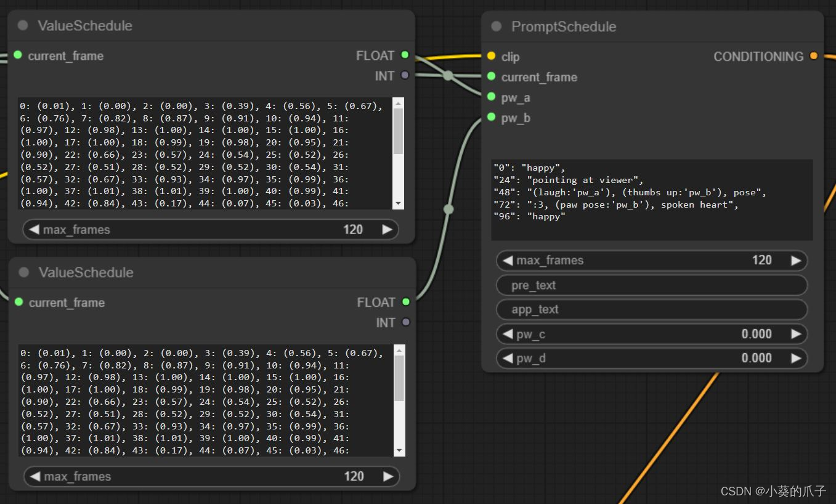Increase max_frames in top ValueSchedule node
This screenshot has height=504, width=836.
pyautogui.click(x=387, y=229)
